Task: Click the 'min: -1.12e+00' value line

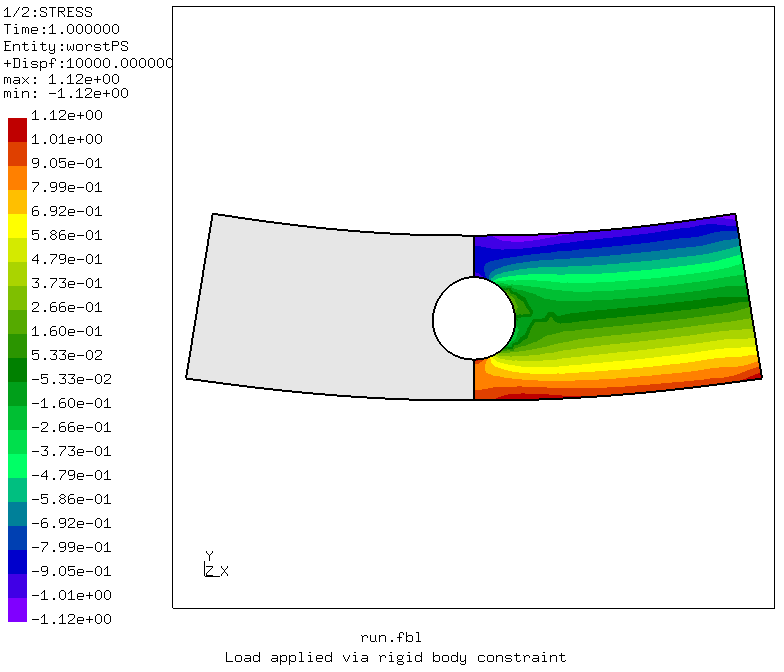Action: 66,94
